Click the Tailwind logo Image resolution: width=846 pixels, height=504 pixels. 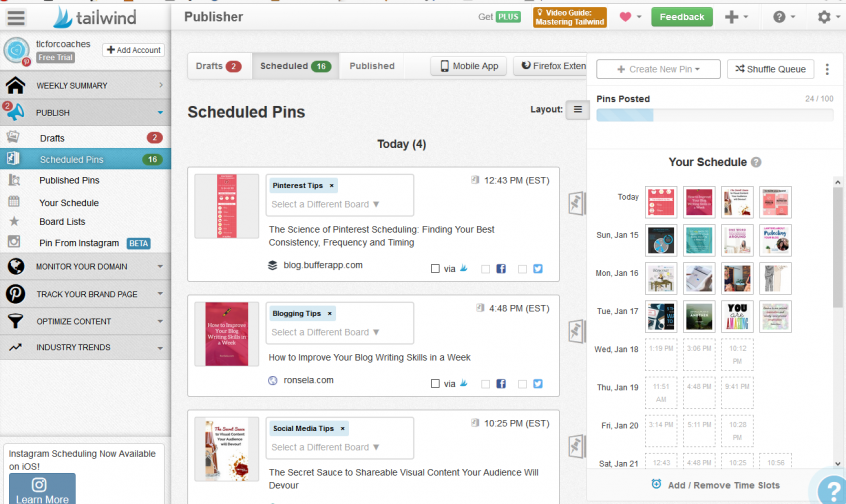95,17
